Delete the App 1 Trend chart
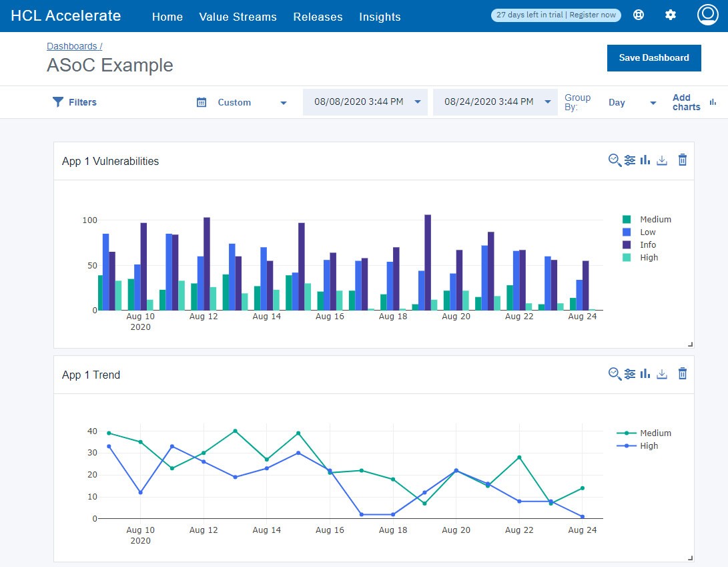Screen dimensions: 728x567 click(682, 373)
